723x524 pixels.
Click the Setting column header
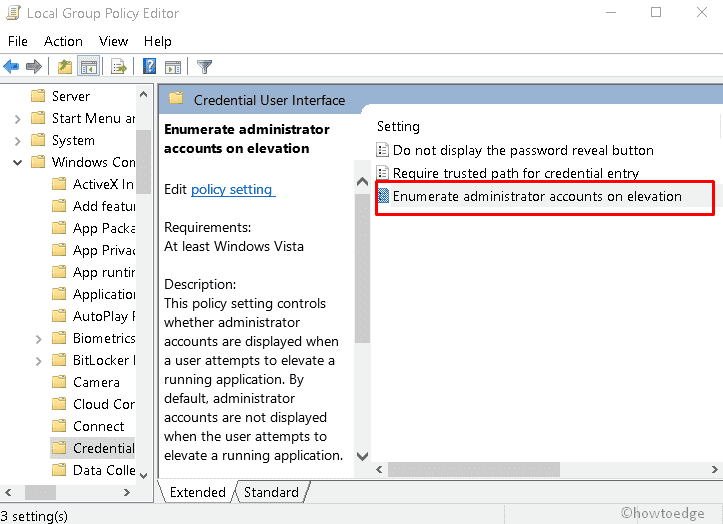[398, 126]
